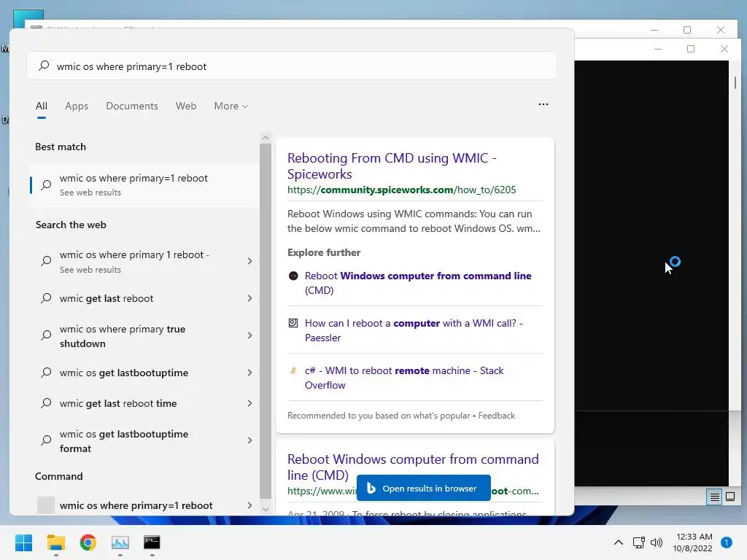Switch to the Documents search tab
747x560 pixels.
click(x=132, y=106)
